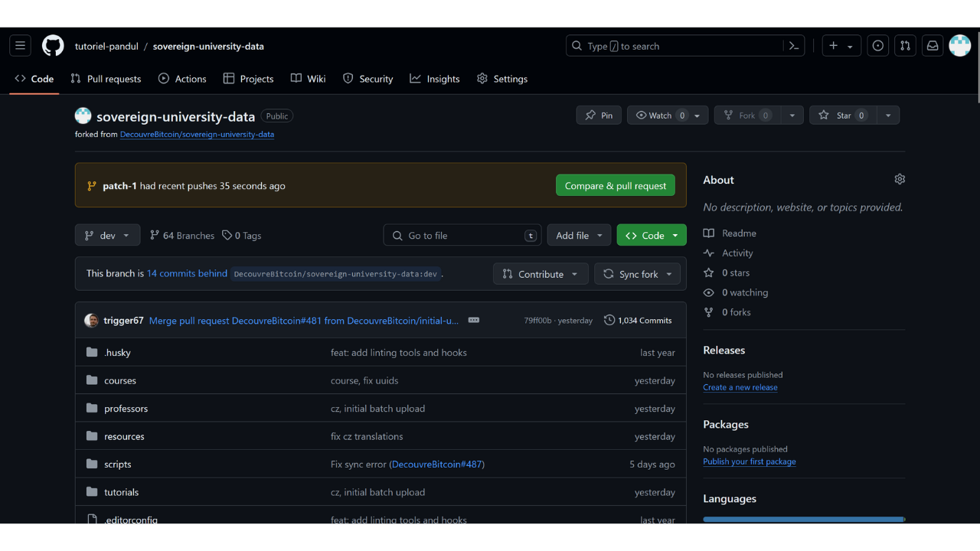Switch to the Actions tab
Viewport: 980px width, 551px height.
tap(182, 79)
